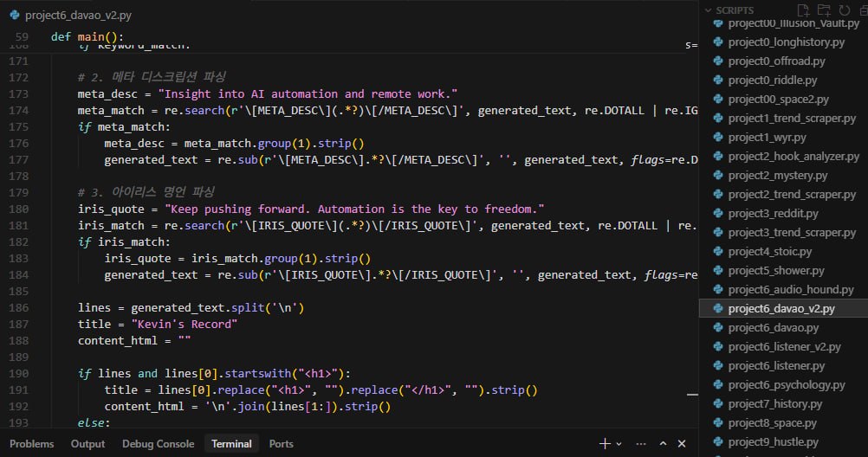Click the "Keep pushing forward" string literal

point(354,209)
